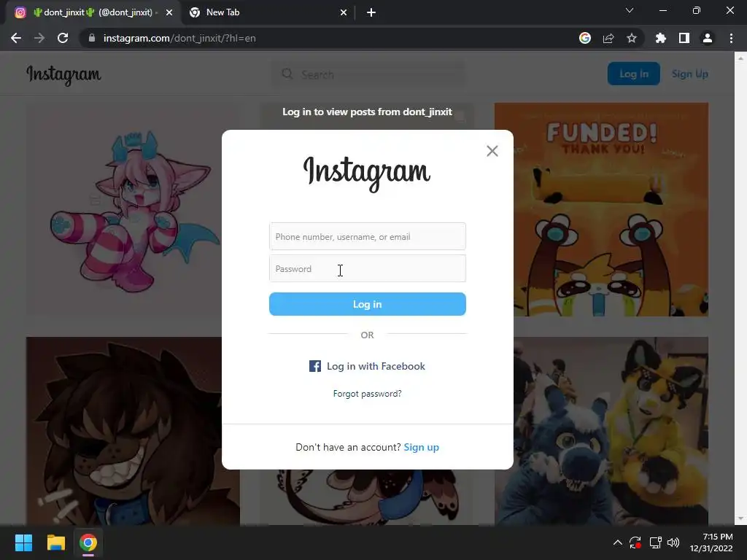Close the dont_jinxit Instagram tab

(169, 13)
